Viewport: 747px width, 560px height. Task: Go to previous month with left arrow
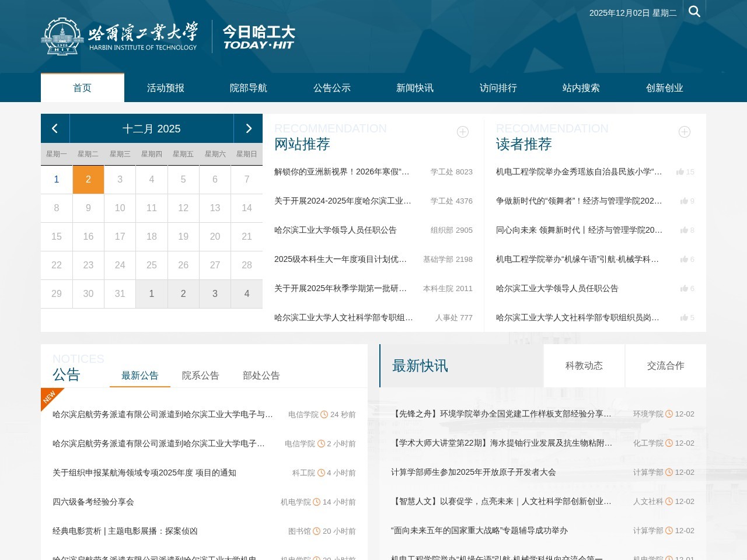coord(55,128)
